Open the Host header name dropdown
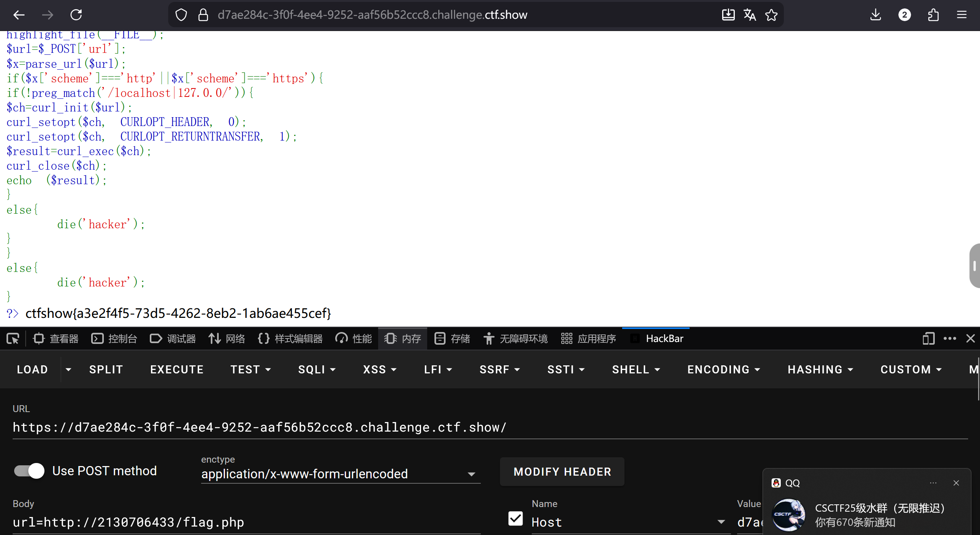This screenshot has width=980, height=535. [721, 522]
